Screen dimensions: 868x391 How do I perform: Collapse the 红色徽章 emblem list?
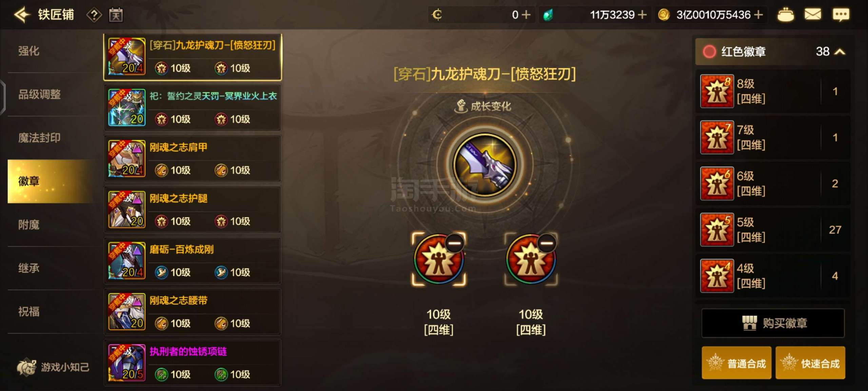840,52
